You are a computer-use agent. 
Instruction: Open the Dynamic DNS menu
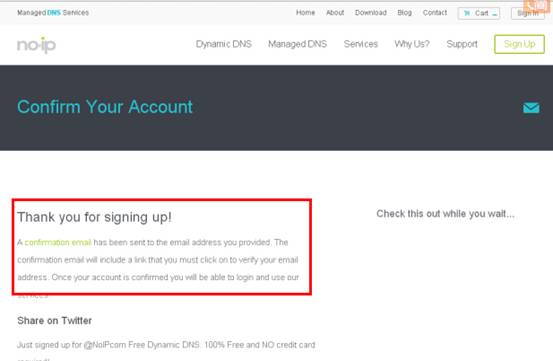click(224, 44)
